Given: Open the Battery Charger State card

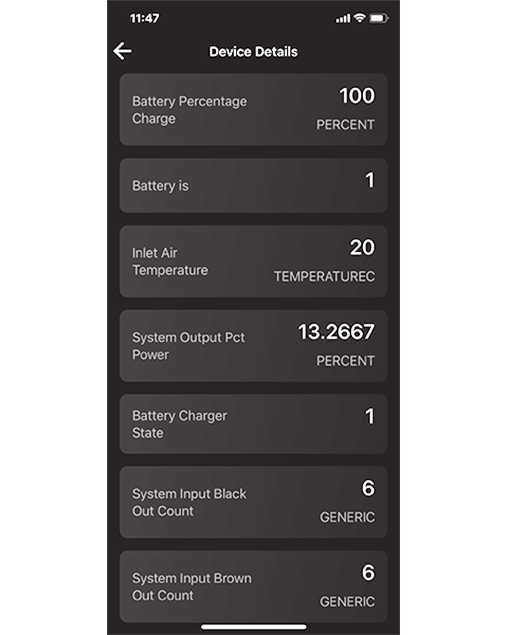Looking at the screenshot, I should click(254, 424).
